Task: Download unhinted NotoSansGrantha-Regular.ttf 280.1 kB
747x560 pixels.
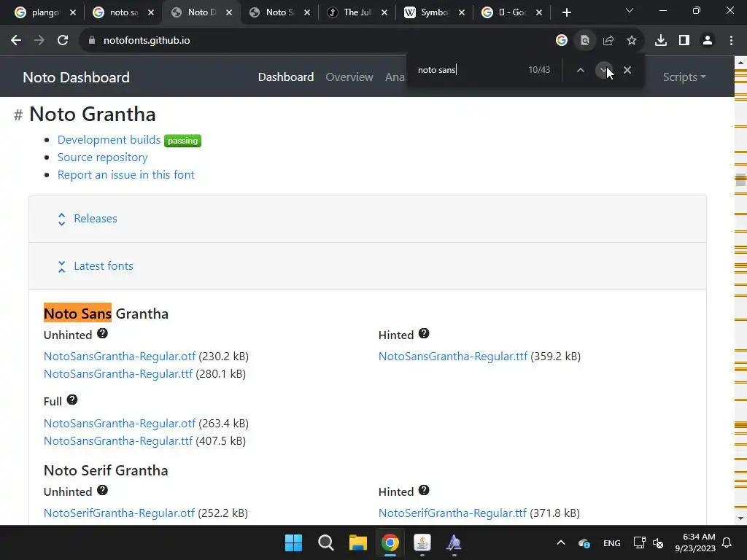Action: [118, 374]
